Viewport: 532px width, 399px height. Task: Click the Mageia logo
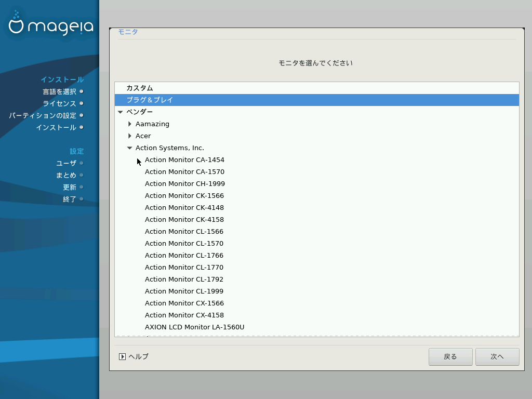click(x=51, y=24)
